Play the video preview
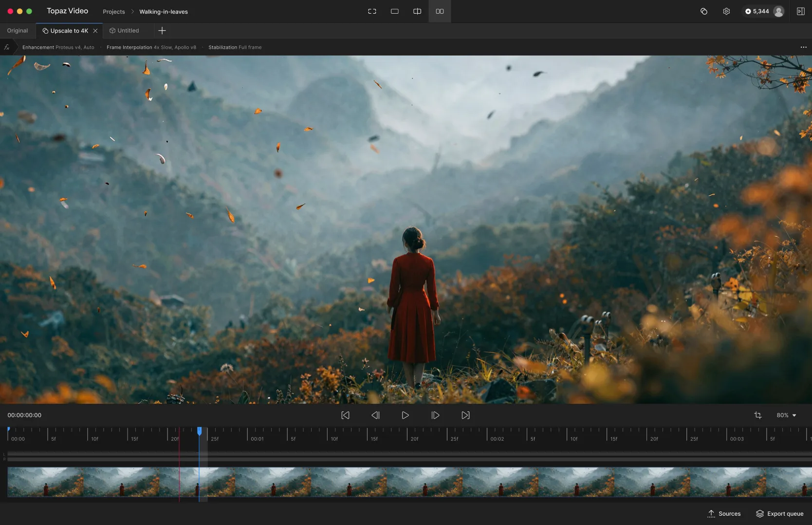The width and height of the screenshot is (812, 525). [405, 415]
